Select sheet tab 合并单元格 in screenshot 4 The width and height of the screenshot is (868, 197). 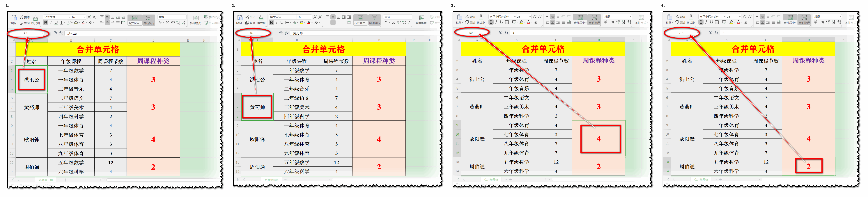[x=701, y=180]
